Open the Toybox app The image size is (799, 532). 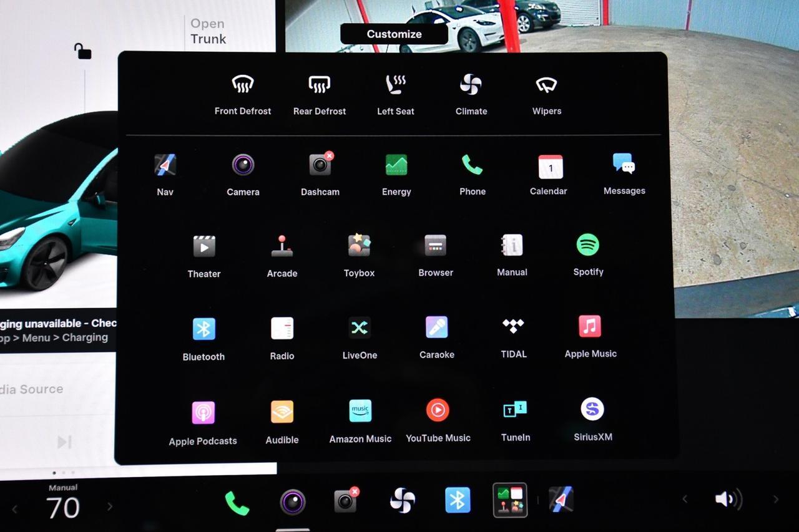click(x=359, y=256)
